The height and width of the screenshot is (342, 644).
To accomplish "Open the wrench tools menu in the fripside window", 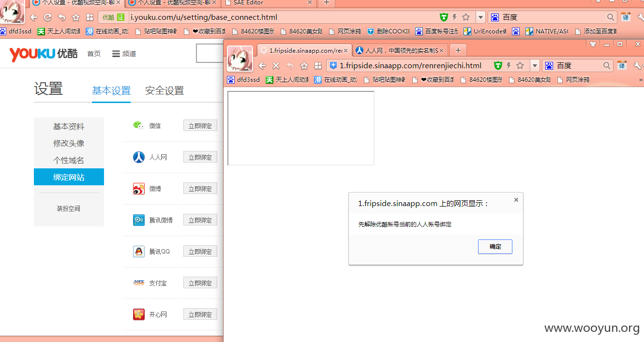I will click(x=638, y=65).
